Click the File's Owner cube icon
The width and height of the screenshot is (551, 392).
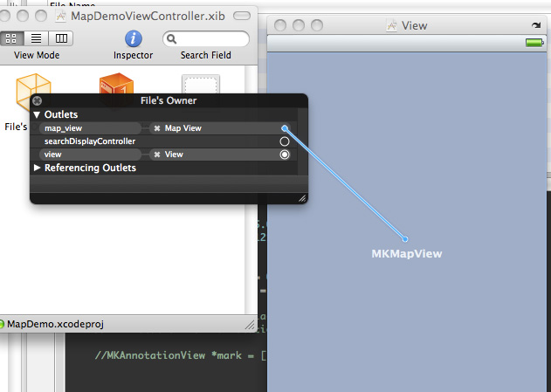(31, 86)
